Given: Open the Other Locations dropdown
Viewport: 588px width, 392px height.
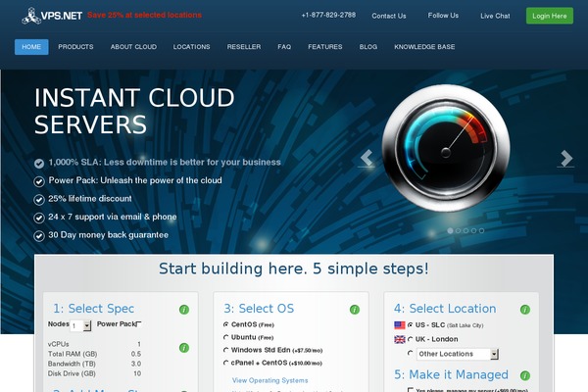Looking at the screenshot, I should [x=458, y=354].
